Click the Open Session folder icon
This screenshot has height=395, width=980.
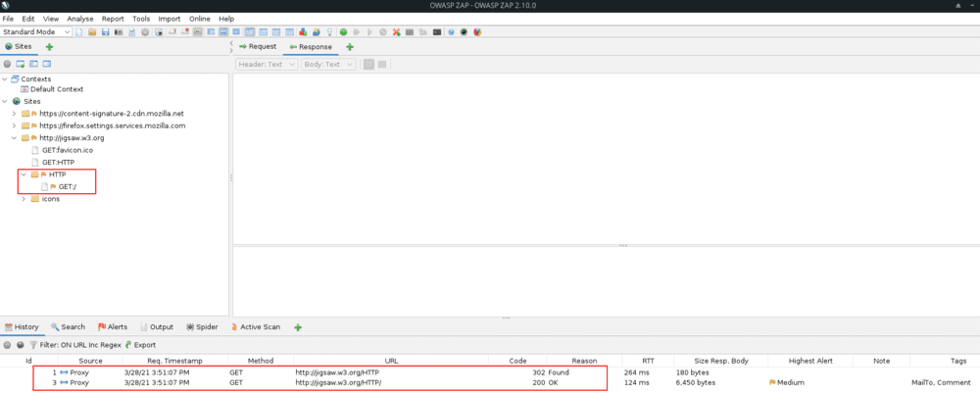[x=92, y=32]
